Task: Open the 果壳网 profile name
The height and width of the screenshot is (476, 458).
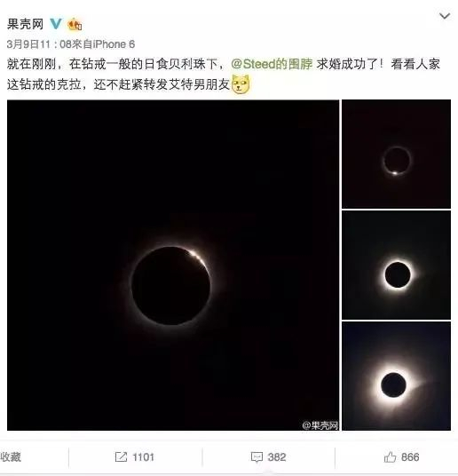Action: point(26,24)
